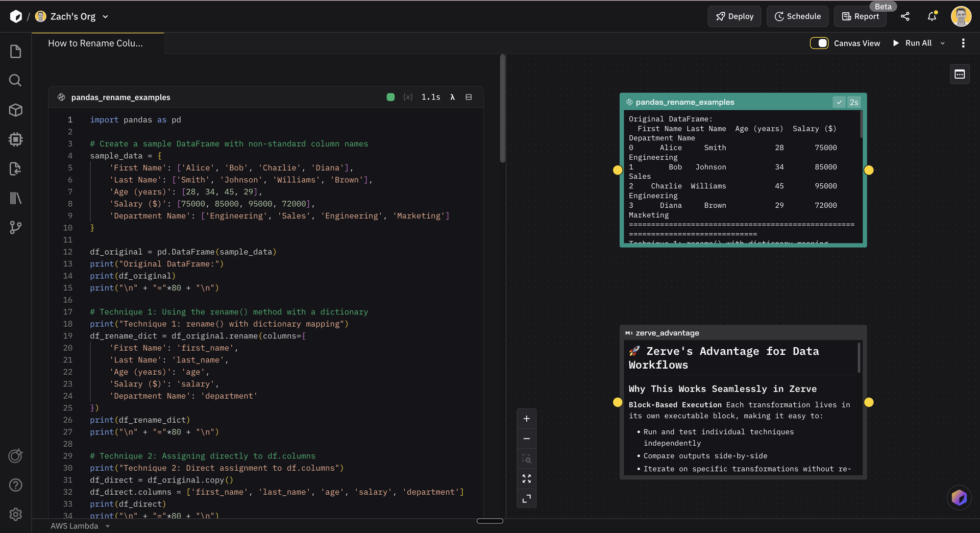The image size is (980, 533).
Task: Switch Canvas View toggle off
Action: tap(819, 43)
